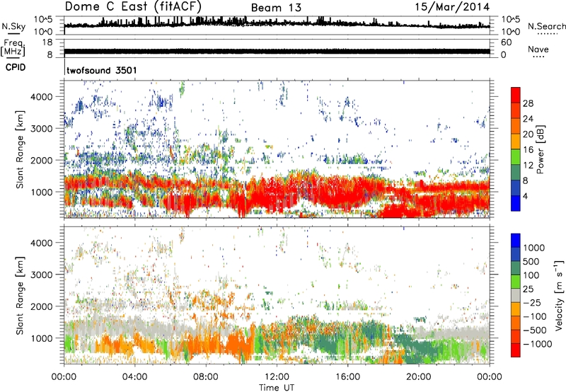The width and height of the screenshot is (566, 392).
Task: Click the gray segment of the velocity colorbar
Action: (516, 296)
